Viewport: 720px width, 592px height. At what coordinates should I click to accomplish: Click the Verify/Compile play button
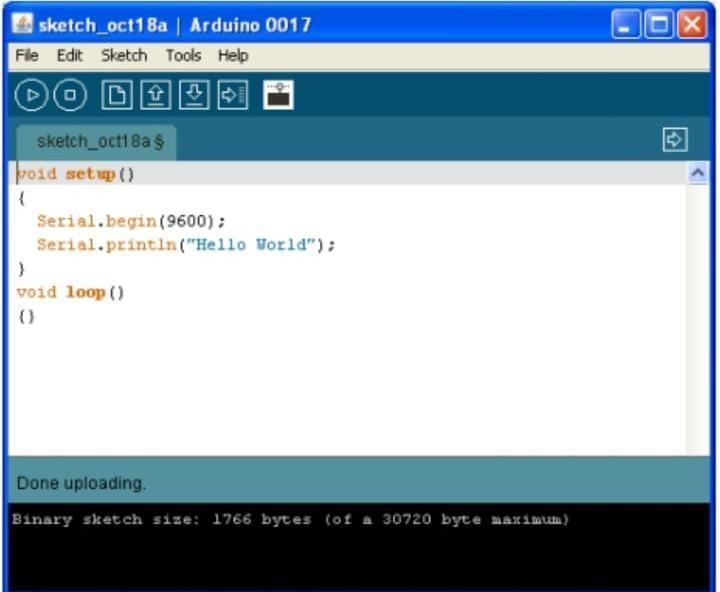coord(31,95)
